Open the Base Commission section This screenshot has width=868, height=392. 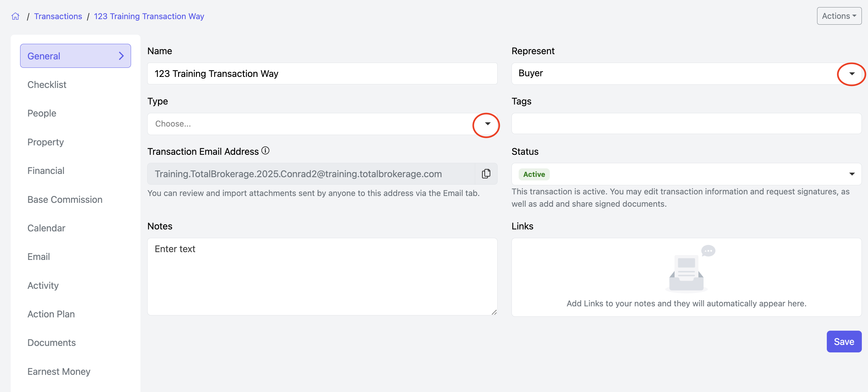[65, 200]
